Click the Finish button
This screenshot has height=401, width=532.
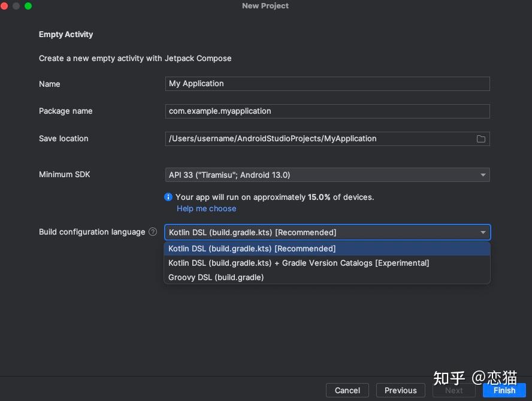tap(504, 390)
